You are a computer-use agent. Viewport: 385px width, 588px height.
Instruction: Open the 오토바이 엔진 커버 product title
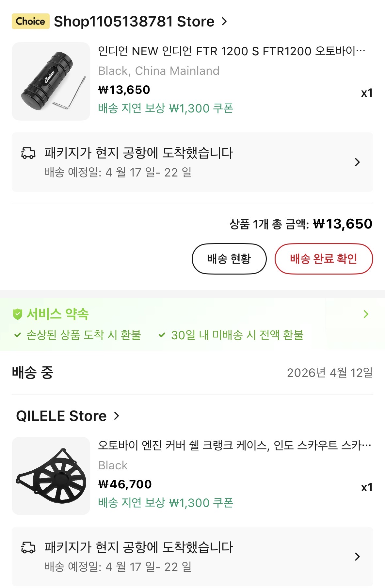234,445
